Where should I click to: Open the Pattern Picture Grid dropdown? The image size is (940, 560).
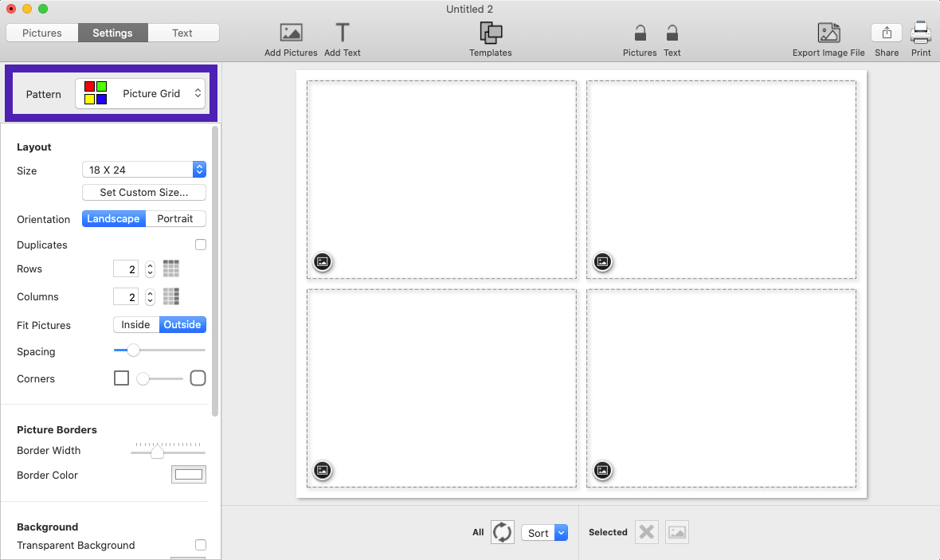(140, 93)
